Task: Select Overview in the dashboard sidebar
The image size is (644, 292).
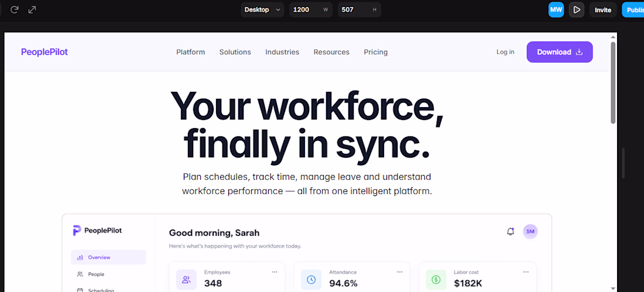Action: [x=108, y=257]
